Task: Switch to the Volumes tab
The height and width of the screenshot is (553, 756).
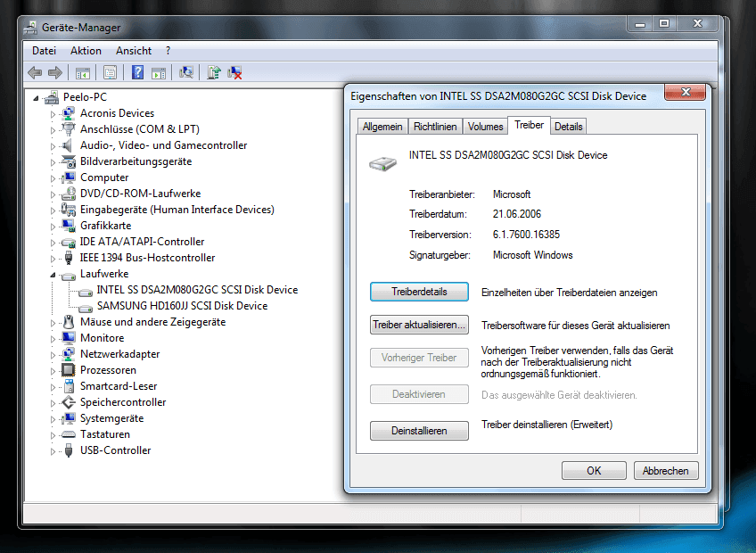Action: point(485,127)
